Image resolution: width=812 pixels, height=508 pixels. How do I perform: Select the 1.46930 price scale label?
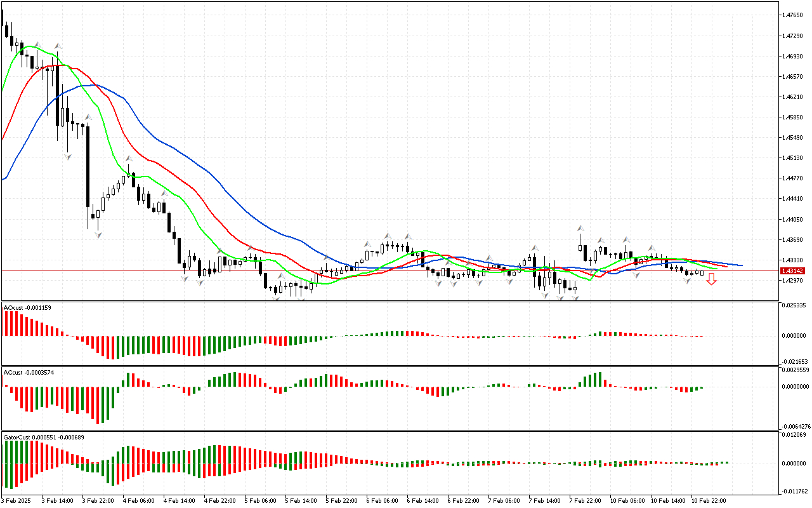[793, 56]
